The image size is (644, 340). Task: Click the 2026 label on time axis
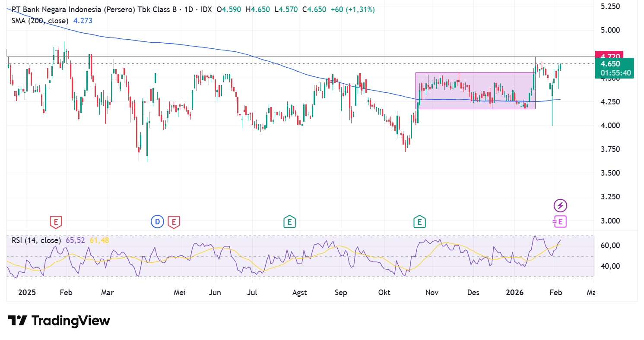point(514,293)
